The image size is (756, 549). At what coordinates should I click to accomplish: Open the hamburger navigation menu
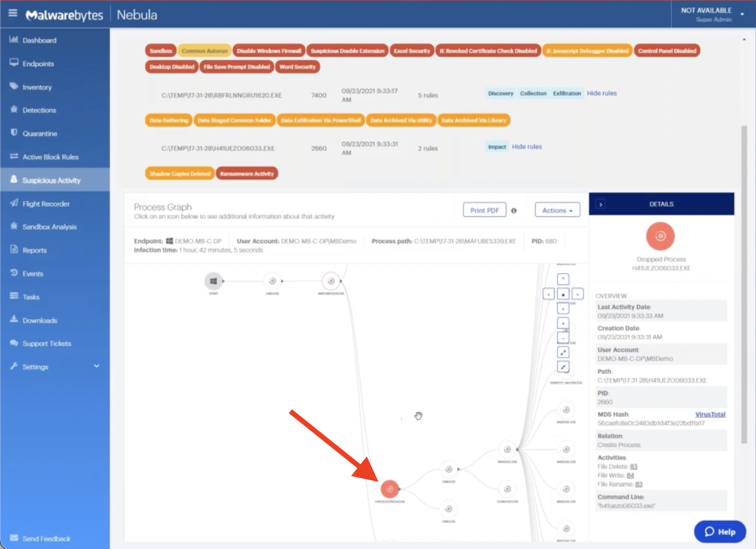point(13,14)
